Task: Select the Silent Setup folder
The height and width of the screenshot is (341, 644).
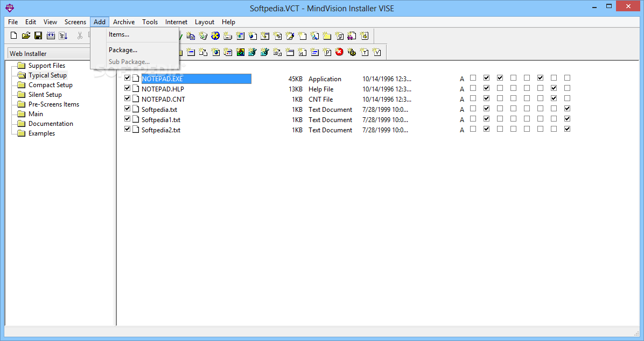Action: (x=45, y=94)
